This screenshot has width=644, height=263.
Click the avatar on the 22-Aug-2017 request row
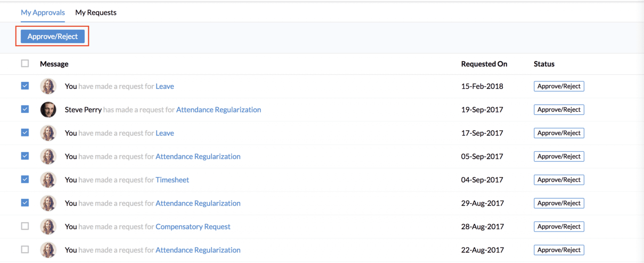click(x=48, y=250)
